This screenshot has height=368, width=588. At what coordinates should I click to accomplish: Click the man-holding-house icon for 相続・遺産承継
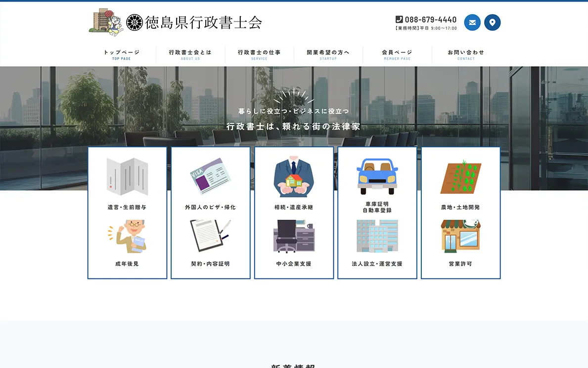294,177
